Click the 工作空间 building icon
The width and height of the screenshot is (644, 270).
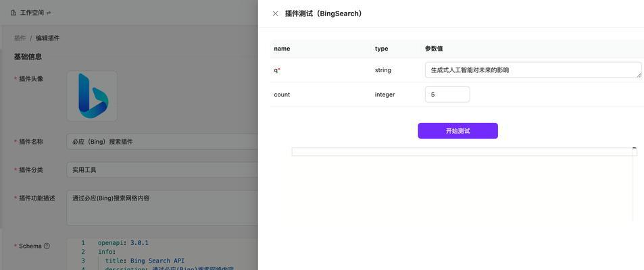tap(13, 13)
